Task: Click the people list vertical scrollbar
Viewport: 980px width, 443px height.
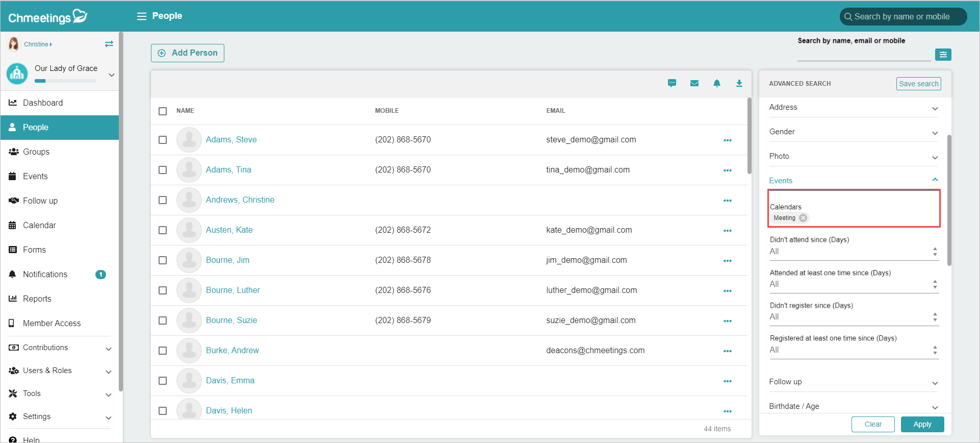Action: (750, 136)
